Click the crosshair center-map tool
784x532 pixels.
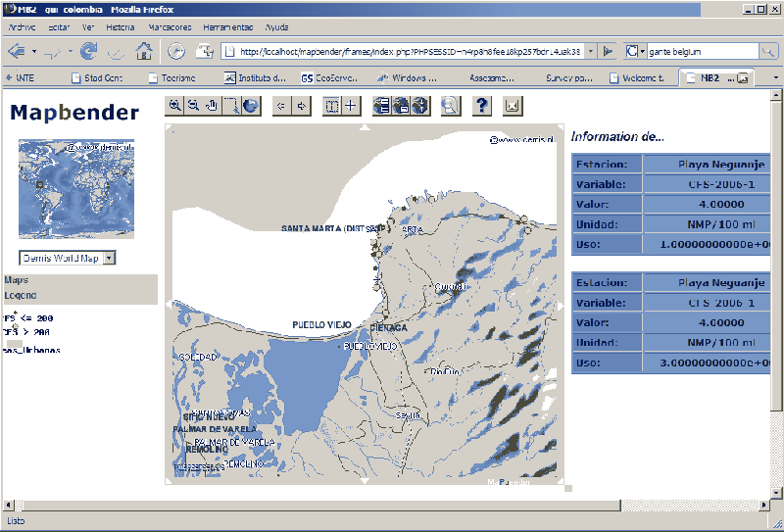coord(351,106)
